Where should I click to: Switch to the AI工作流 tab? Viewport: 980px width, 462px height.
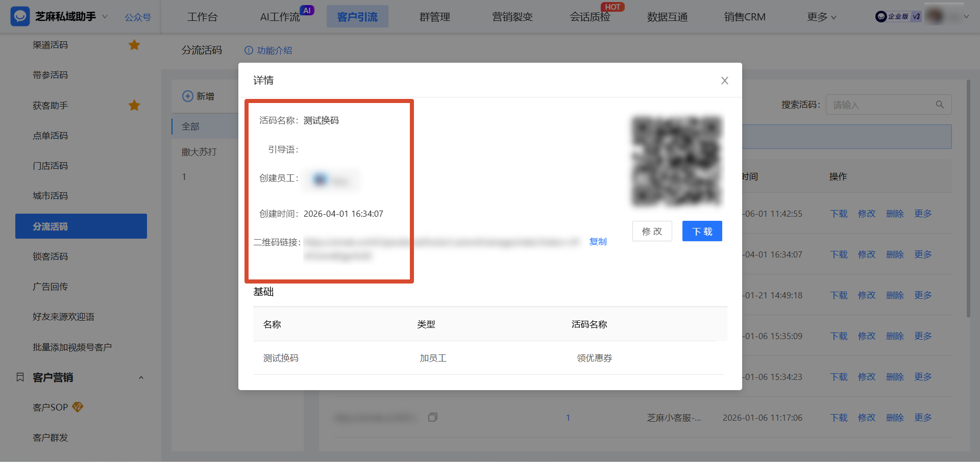click(x=280, y=17)
